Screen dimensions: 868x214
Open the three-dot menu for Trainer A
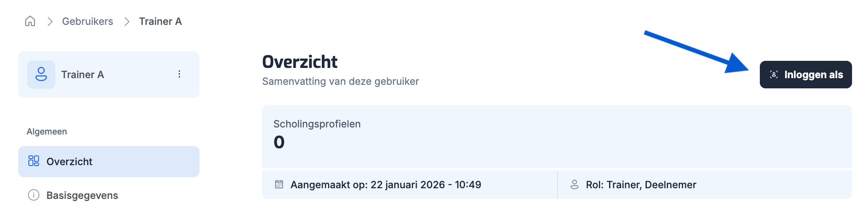point(179,74)
